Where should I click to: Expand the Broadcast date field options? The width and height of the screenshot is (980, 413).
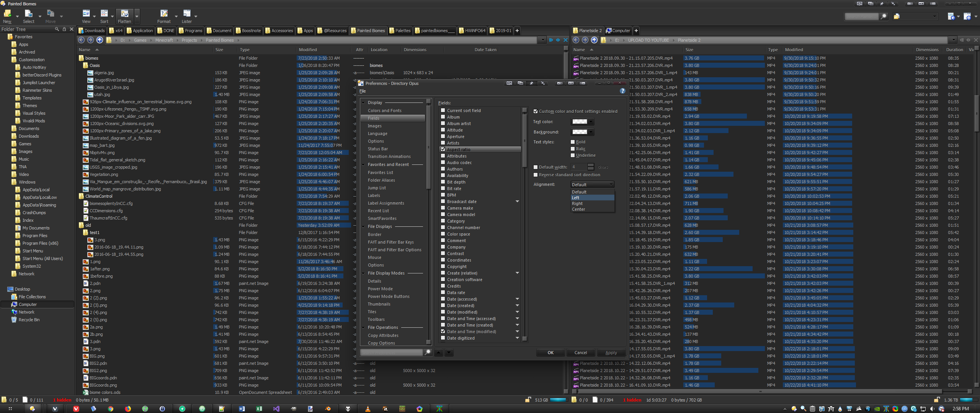517,201
